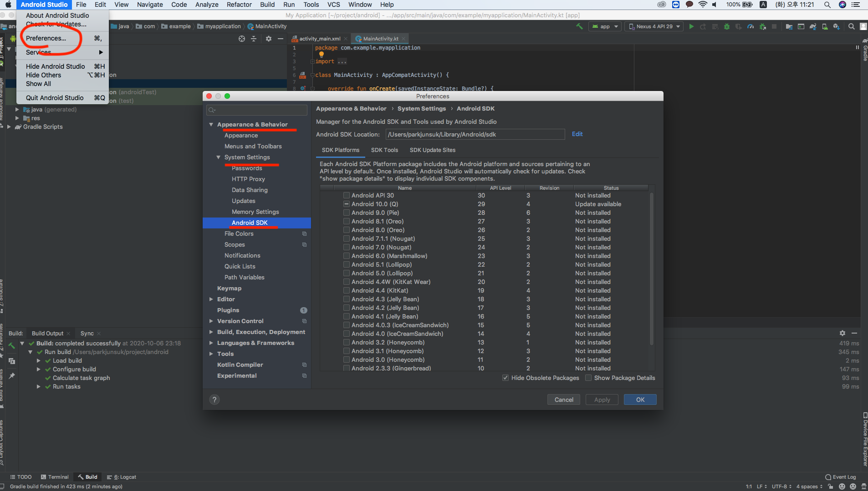This screenshot has height=491, width=868.
Task: Hide the Project panel with minus icon
Action: click(x=281, y=39)
